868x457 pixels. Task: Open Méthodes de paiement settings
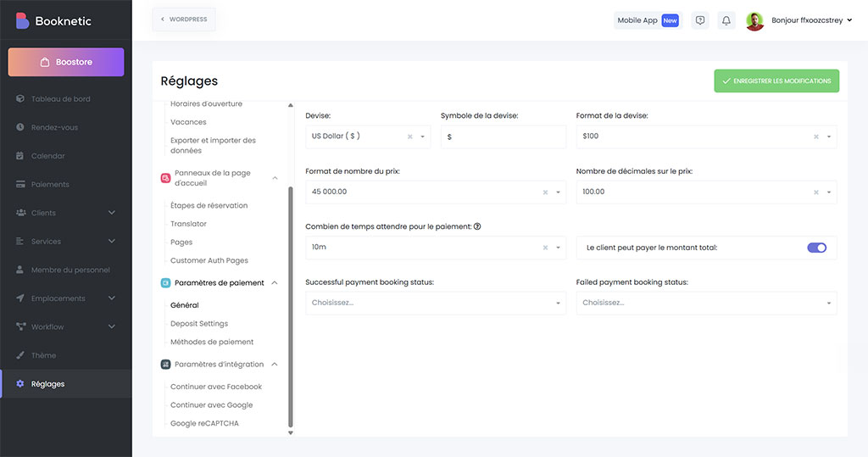click(x=212, y=342)
